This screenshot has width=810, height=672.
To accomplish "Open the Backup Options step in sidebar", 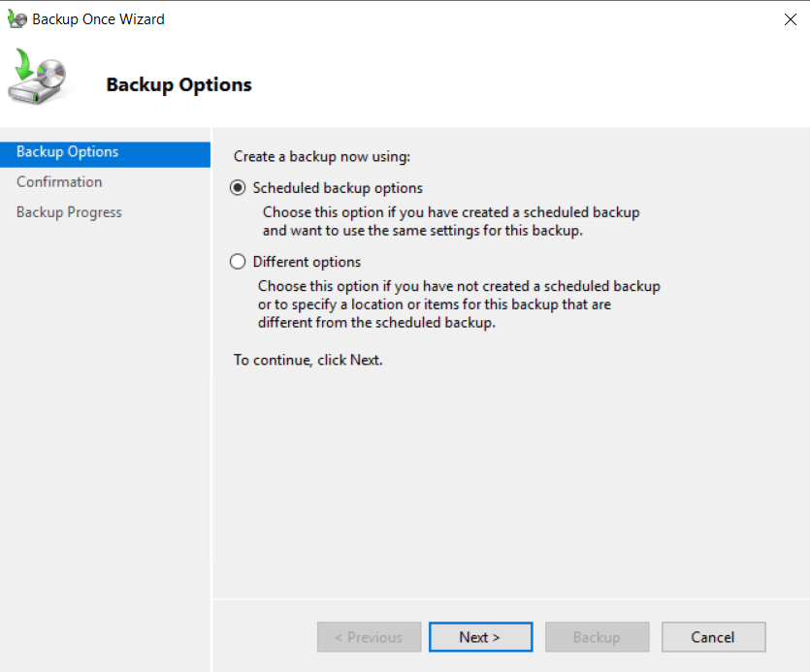I will pyautogui.click(x=68, y=152).
